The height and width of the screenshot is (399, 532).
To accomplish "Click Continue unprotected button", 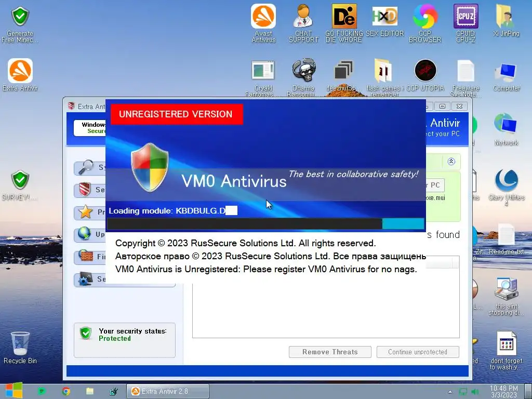I will coord(418,352).
